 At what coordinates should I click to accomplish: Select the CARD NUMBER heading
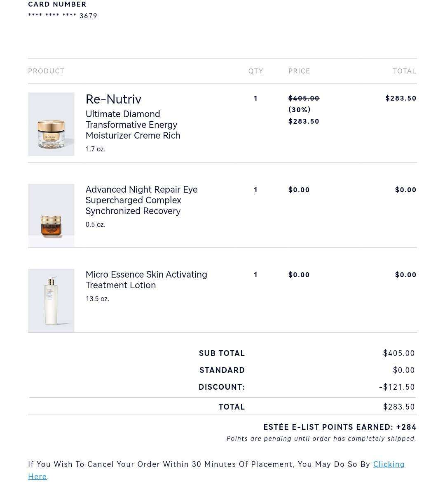57,5
